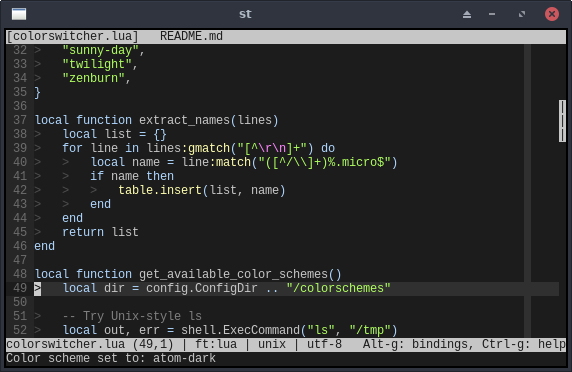Click the '-- Try Unix-style ls' comment
Image resolution: width=572 pixels, height=372 pixels.
(x=132, y=316)
